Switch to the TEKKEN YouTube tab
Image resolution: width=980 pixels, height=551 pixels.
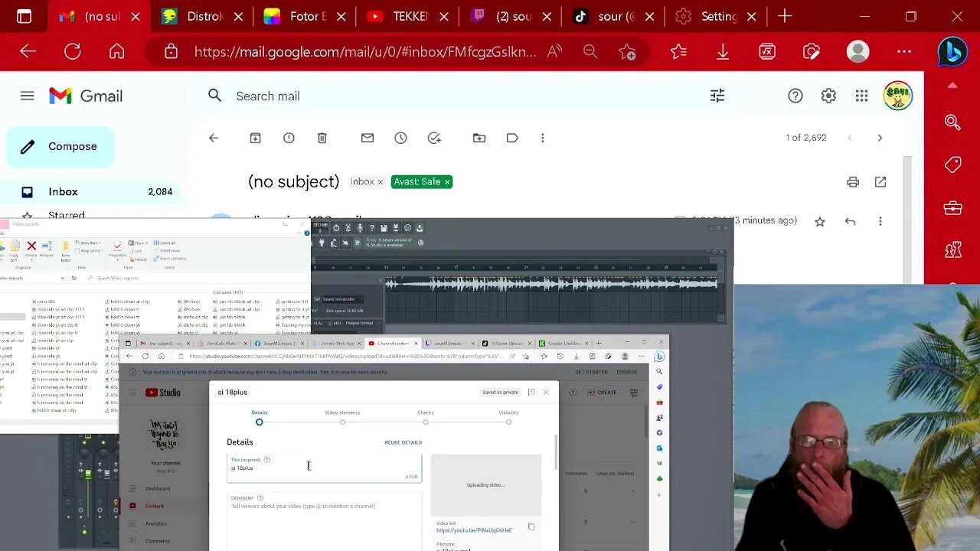pos(407,16)
